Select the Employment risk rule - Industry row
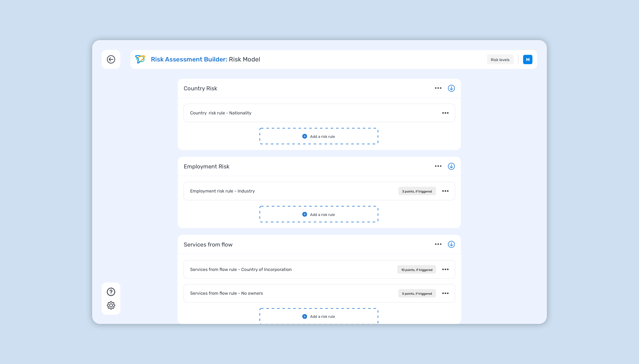Screen dimensions: 639x364 [x=319, y=191]
